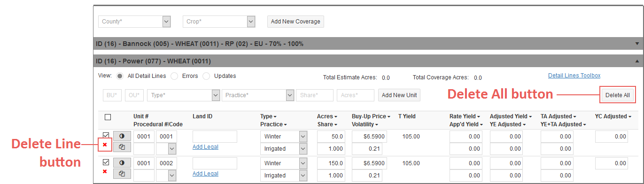Select the Updates view radio button
Image resolution: width=644 pixels, height=184 pixels.
click(206, 76)
